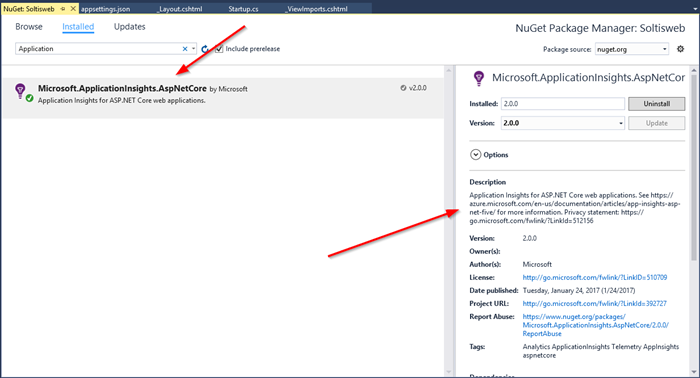Open the _ViewImports.cshtml document tab
Image resolution: width=700 pixels, height=378 pixels.
pos(317,9)
